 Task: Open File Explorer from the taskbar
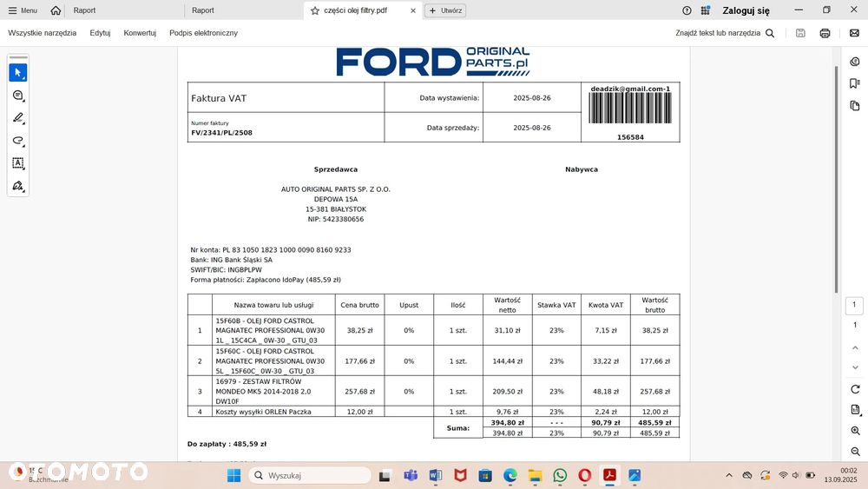[x=535, y=475]
